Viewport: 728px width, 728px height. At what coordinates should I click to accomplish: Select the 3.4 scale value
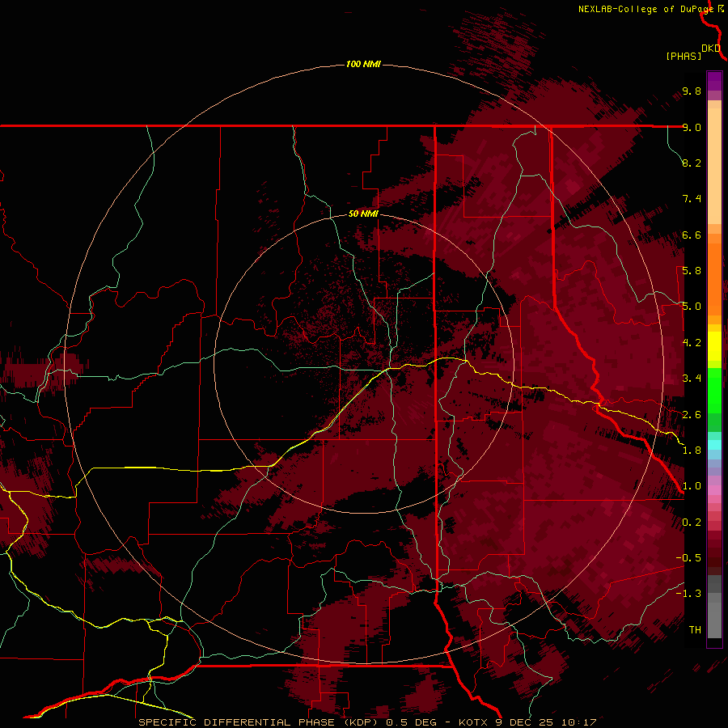tap(692, 379)
